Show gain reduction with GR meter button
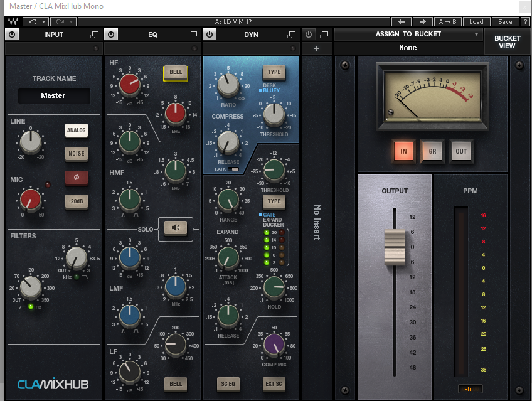The height and width of the screenshot is (401, 532). click(432, 151)
